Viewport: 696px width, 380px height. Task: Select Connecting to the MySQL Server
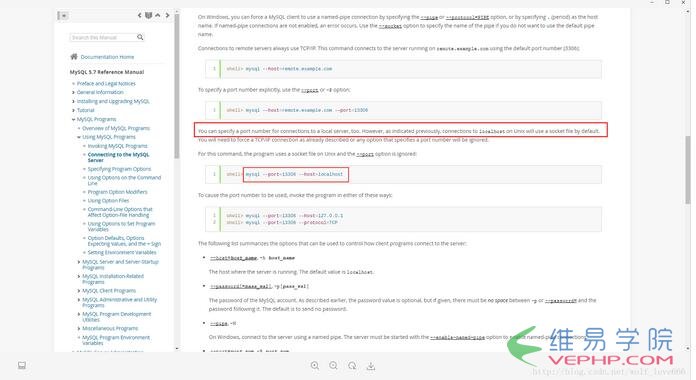click(118, 157)
